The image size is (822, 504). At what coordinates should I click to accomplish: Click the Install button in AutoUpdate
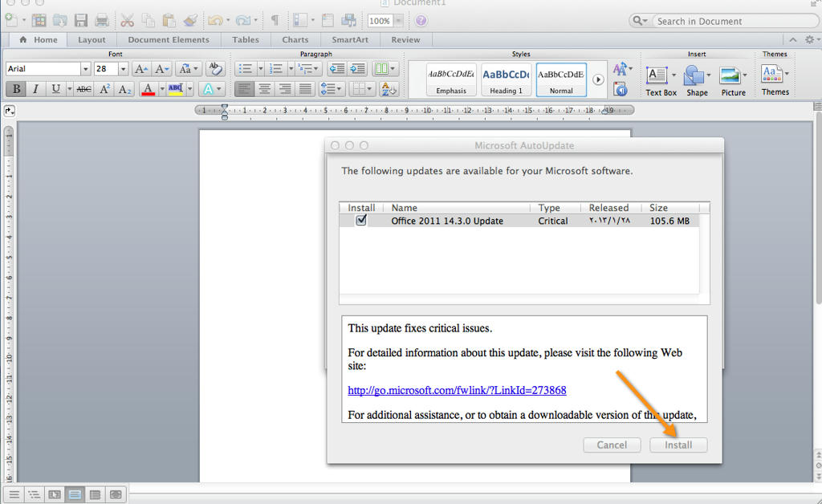678,445
